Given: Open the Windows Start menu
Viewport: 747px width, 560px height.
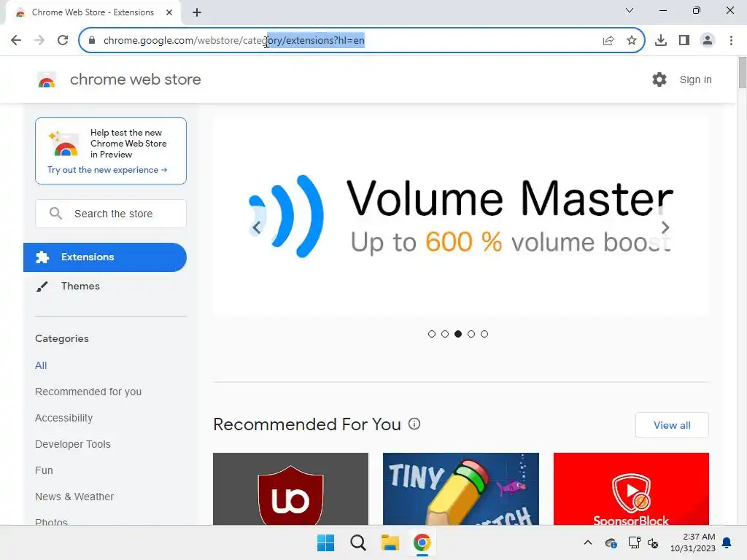Looking at the screenshot, I should coord(326,542).
